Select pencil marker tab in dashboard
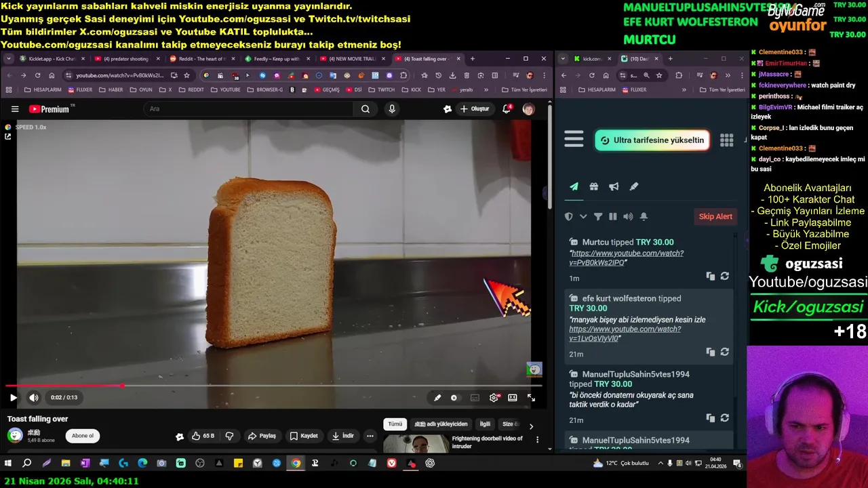 [634, 186]
